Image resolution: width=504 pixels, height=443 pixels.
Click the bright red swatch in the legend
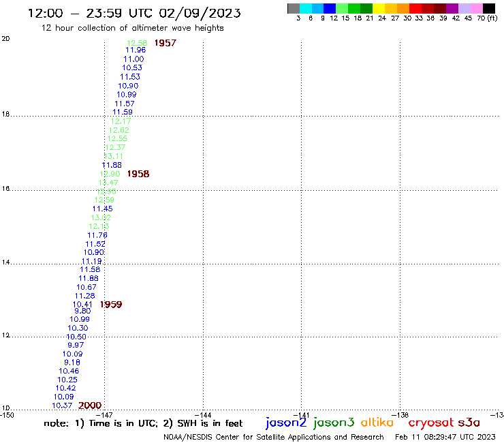point(415,8)
